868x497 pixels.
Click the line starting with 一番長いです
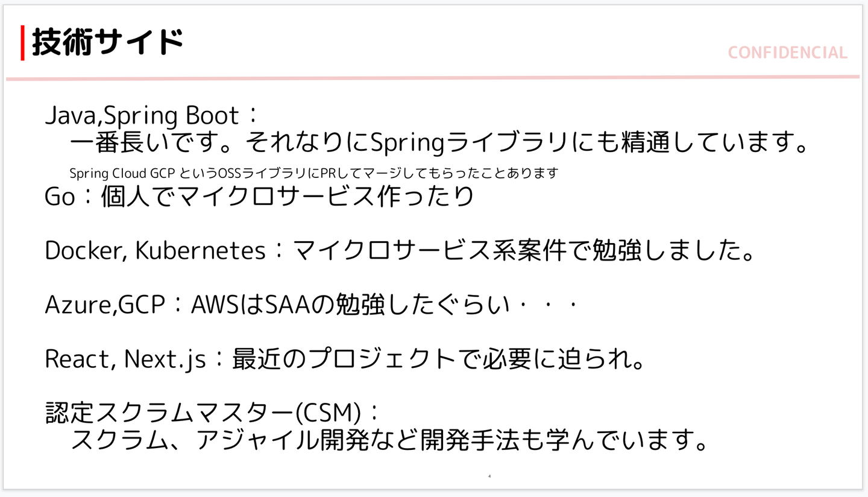pos(438,143)
